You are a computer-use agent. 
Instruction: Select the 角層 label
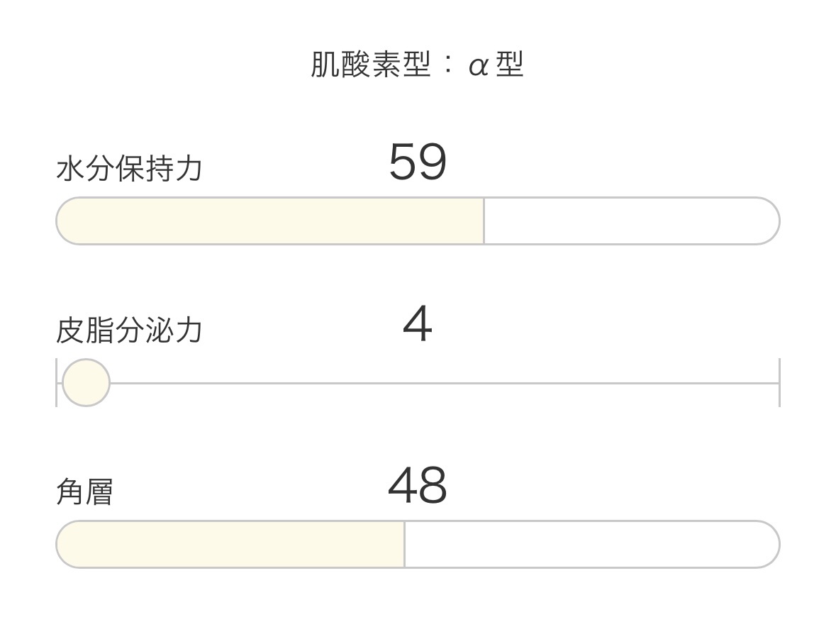tap(84, 492)
